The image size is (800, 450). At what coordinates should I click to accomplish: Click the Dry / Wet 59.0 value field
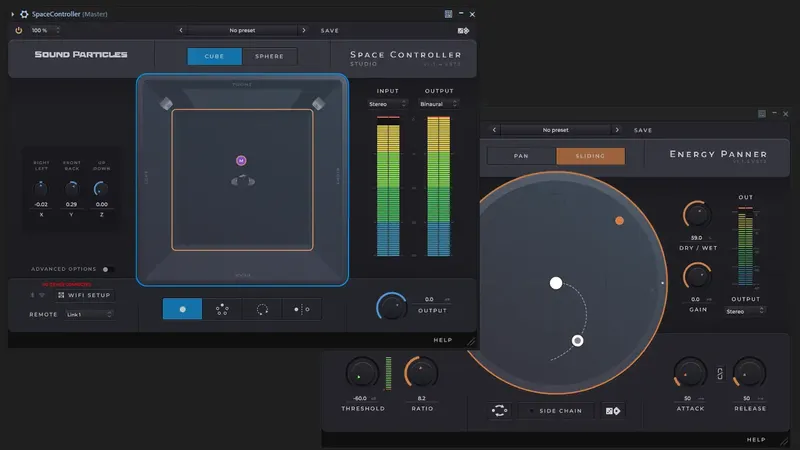[x=697, y=238]
